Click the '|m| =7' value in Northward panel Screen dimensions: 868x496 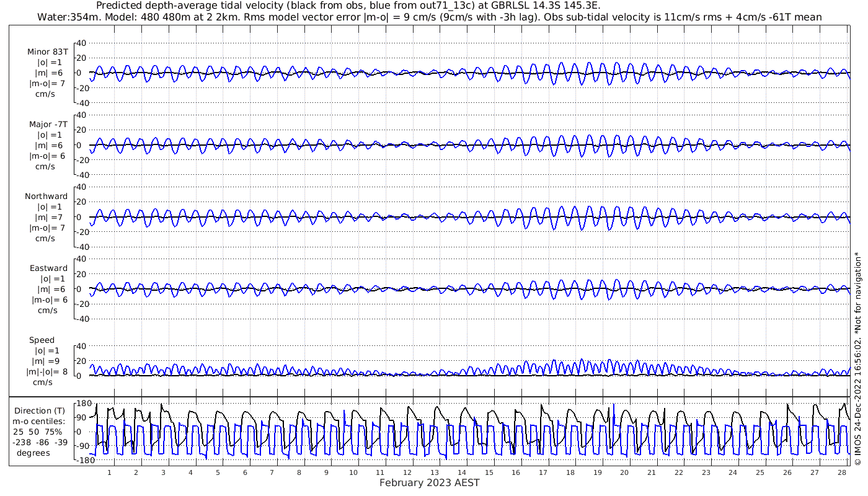coord(49,217)
